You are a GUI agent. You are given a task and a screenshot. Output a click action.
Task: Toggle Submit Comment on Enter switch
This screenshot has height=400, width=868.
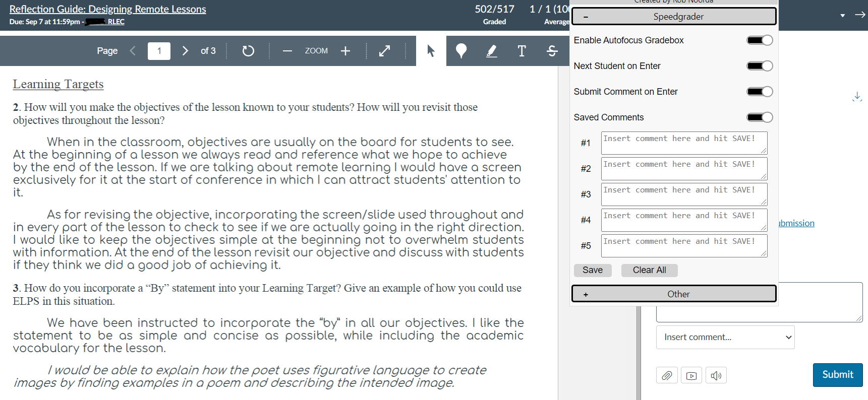[x=760, y=92]
